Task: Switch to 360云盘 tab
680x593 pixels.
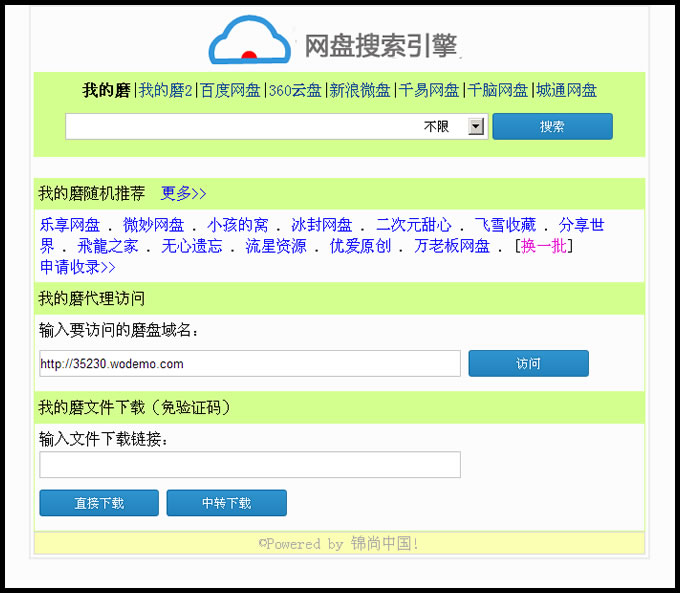Action: point(295,91)
